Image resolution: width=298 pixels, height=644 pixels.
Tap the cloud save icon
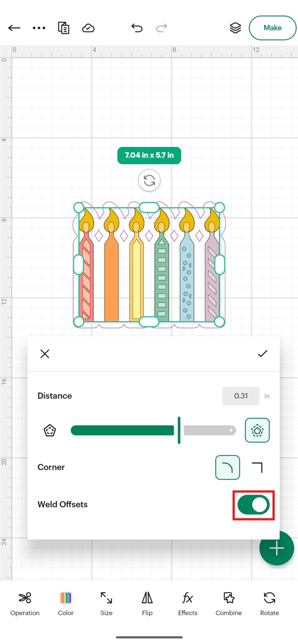coord(88,28)
